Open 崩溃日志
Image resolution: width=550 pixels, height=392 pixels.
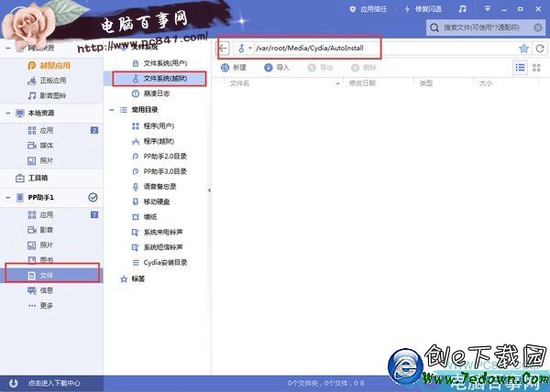tap(151, 93)
